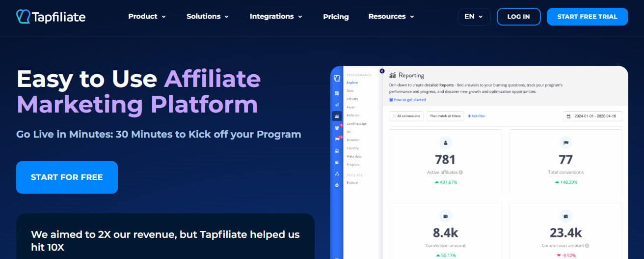Select Country in performance list
The height and width of the screenshot is (259, 644).
pos(352,148)
